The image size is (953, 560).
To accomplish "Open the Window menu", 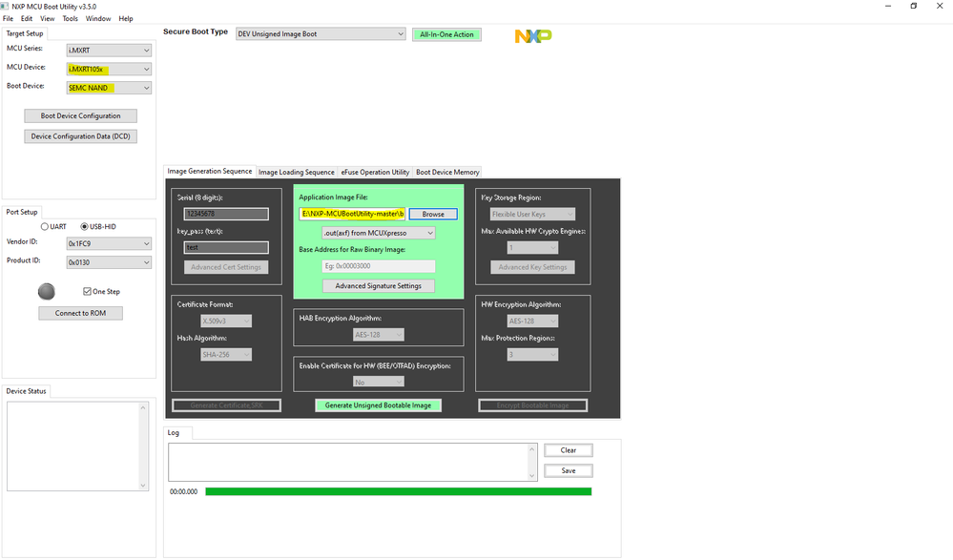I will click(x=98, y=18).
